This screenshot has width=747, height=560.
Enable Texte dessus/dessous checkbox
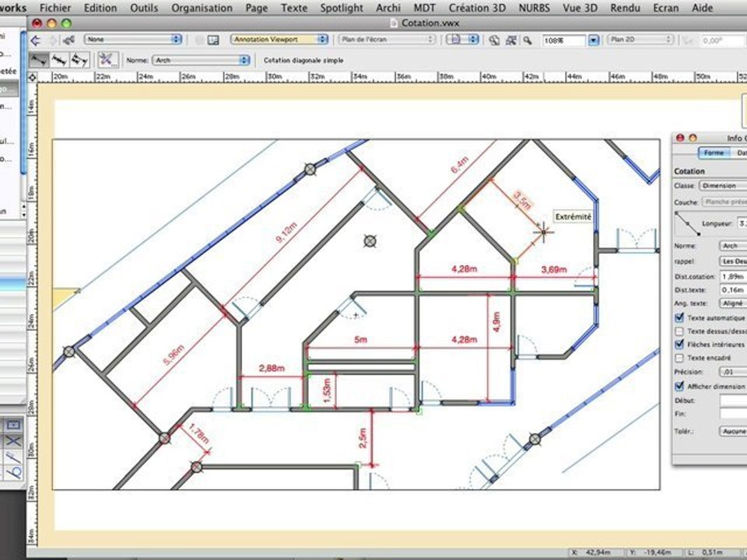(680, 331)
